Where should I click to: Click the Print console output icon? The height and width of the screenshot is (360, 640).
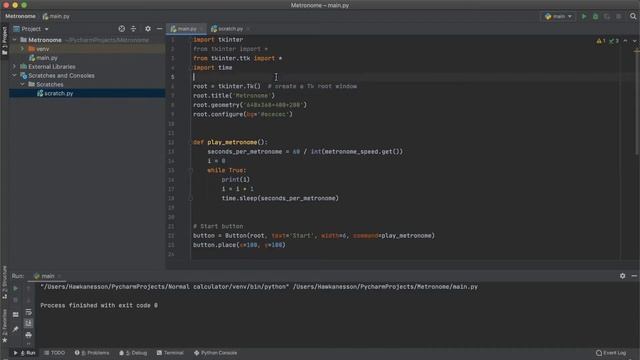click(29, 335)
